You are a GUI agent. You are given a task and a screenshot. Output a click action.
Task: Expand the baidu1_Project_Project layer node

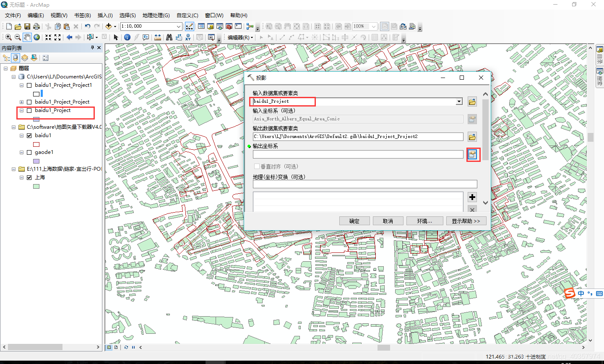(21, 102)
